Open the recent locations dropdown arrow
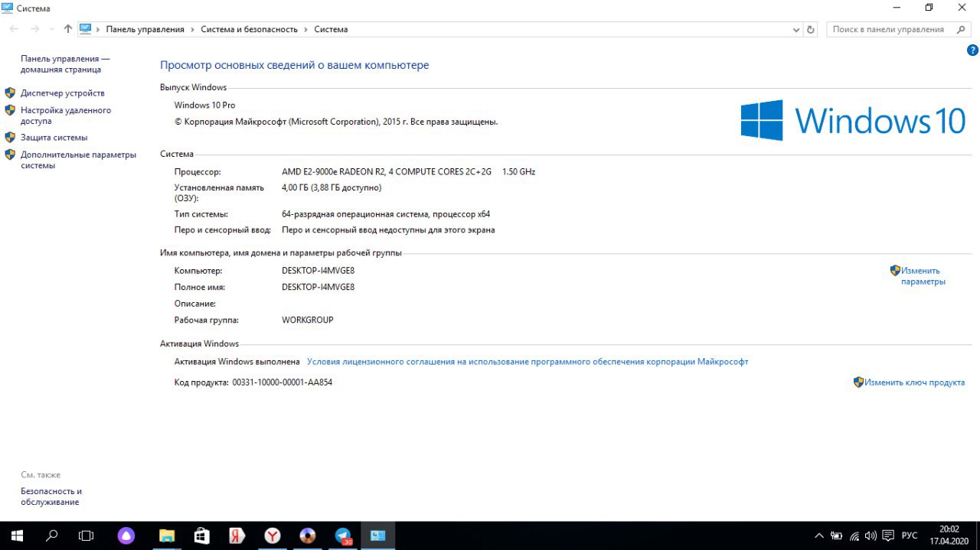The image size is (980, 550). (x=51, y=29)
